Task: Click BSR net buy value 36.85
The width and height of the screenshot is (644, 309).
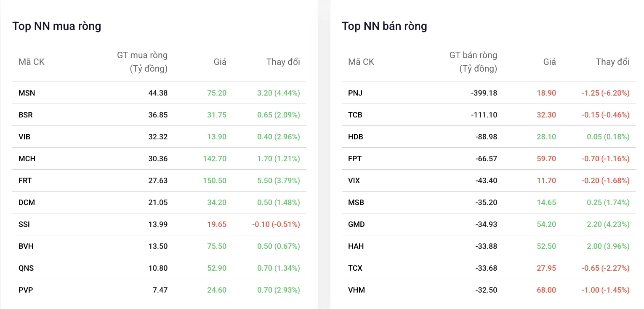Action: [x=158, y=115]
